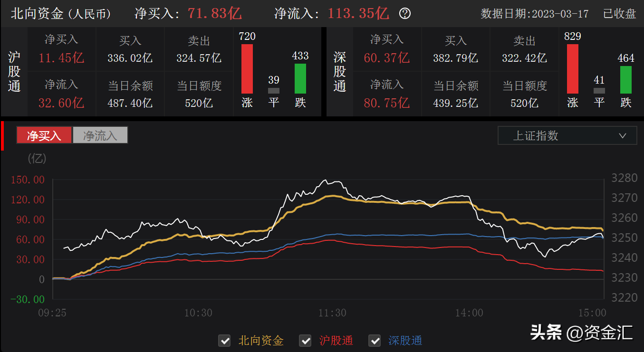Click 深股通 当日额度 value 520亿
644x352 pixels.
pos(525,102)
